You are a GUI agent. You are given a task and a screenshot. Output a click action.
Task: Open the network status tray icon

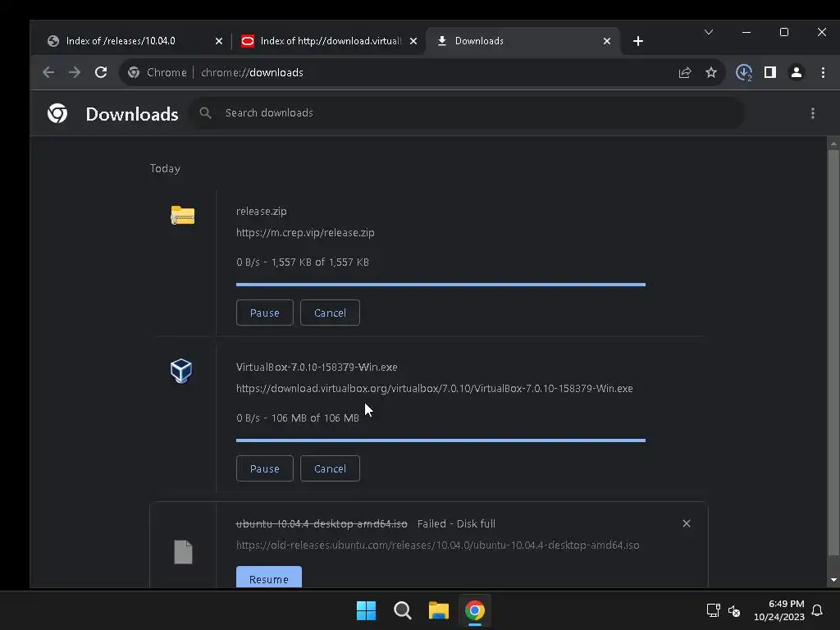tap(713, 610)
